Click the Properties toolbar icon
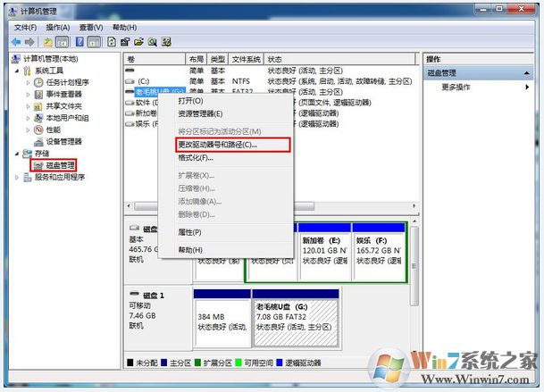Viewport: 544px width, 392px height. 125,42
